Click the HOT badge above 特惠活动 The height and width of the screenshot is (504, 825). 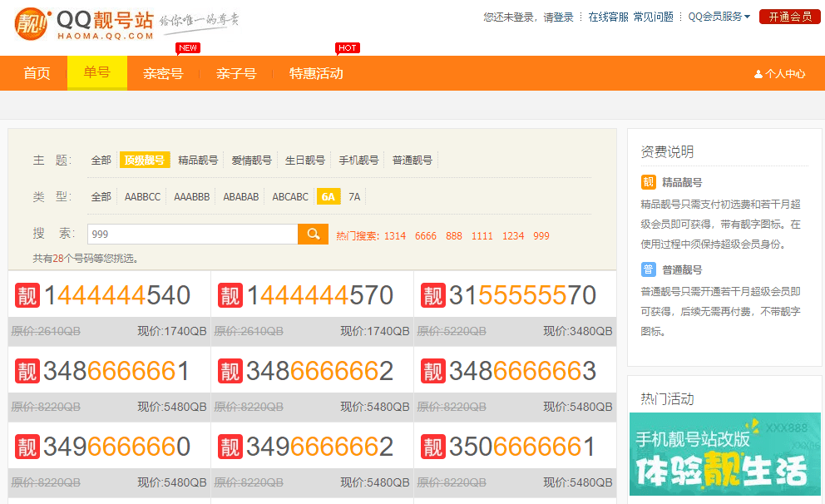[347, 47]
